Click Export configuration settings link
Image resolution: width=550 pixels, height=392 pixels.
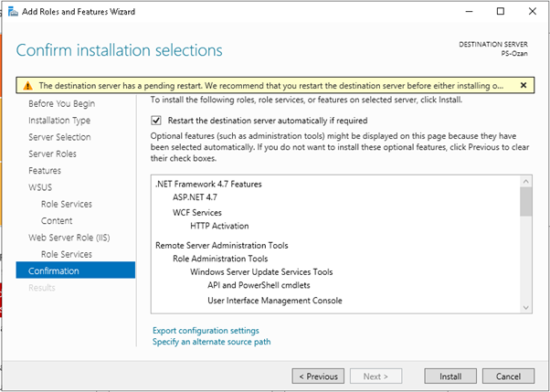tap(205, 330)
